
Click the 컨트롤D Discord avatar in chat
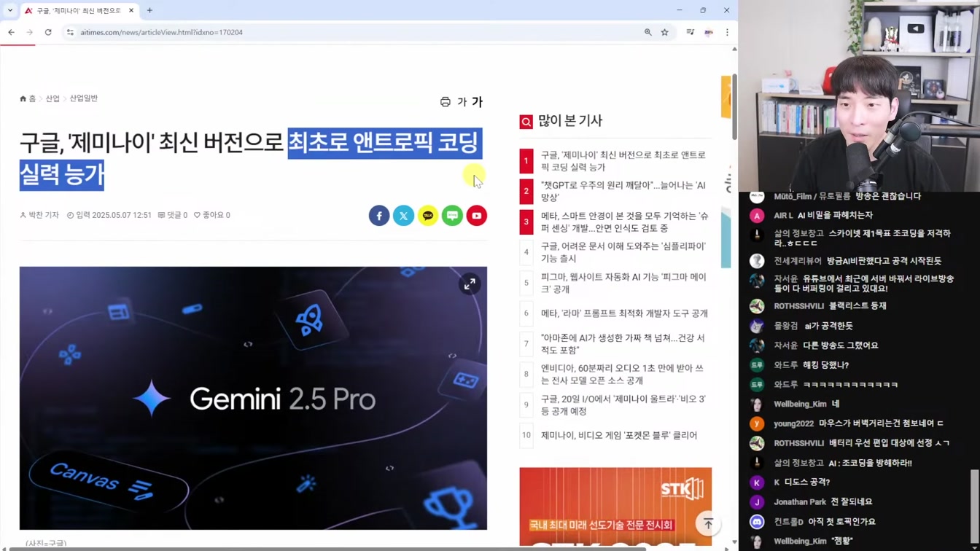point(757,522)
